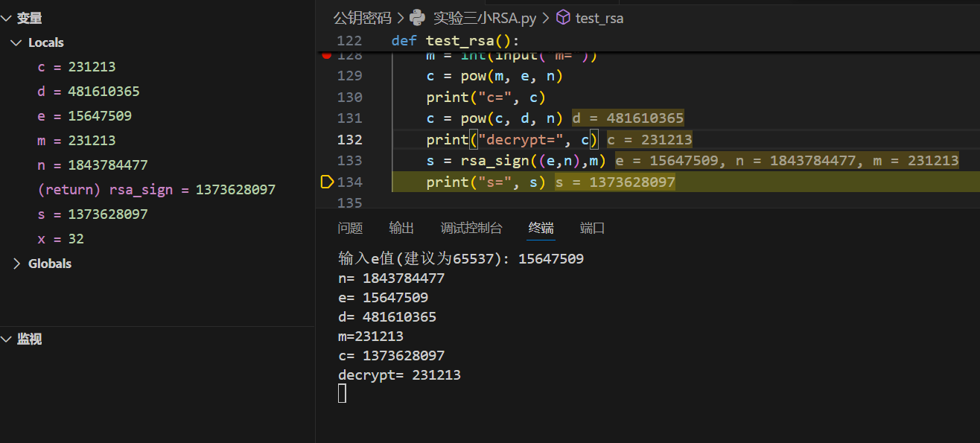The height and width of the screenshot is (443, 980).
Task: Click line number 133 in gutter
Action: pos(350,161)
